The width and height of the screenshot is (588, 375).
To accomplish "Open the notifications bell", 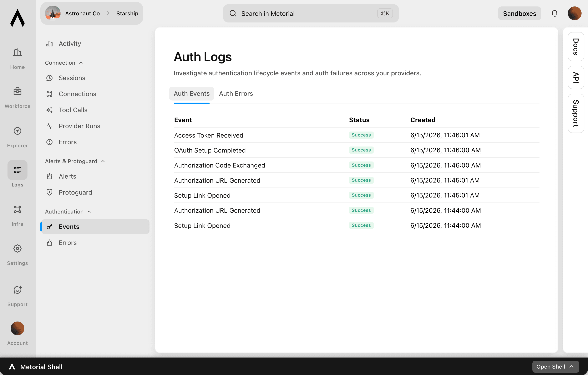I will click(x=554, y=13).
